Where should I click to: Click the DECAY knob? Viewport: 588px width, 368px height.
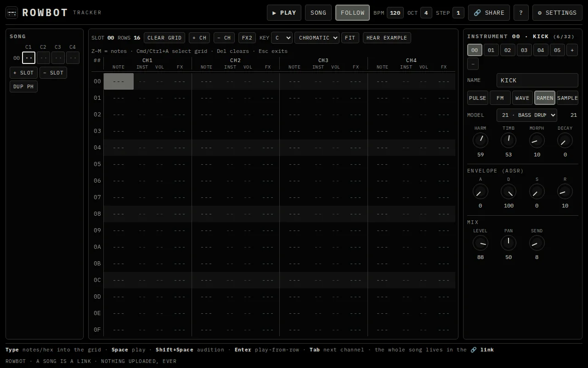tap(565, 140)
